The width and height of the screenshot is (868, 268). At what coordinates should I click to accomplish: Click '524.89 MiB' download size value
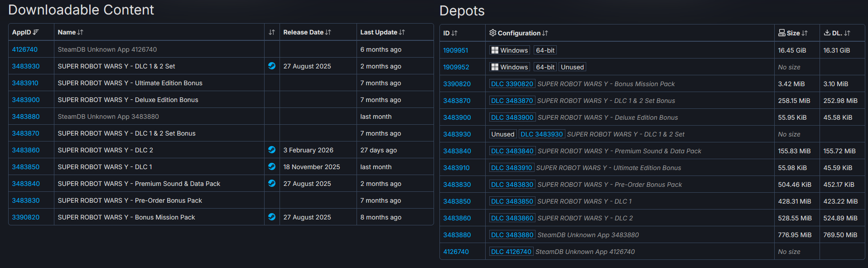[840, 218]
